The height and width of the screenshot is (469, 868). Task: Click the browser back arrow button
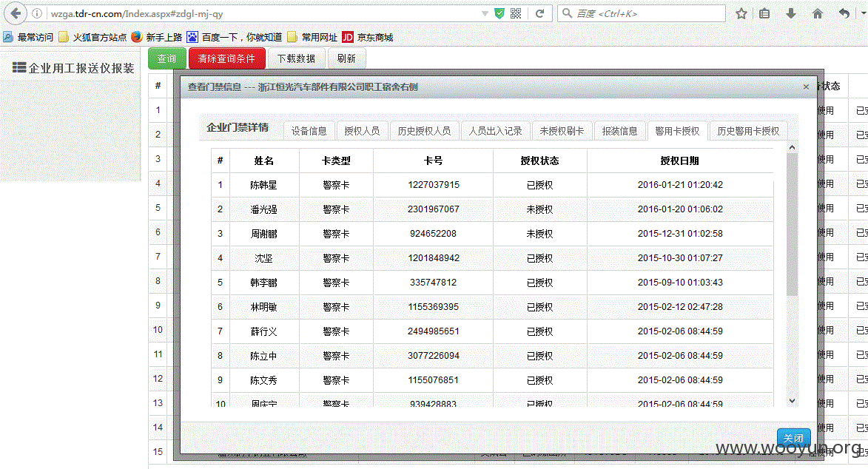16,13
